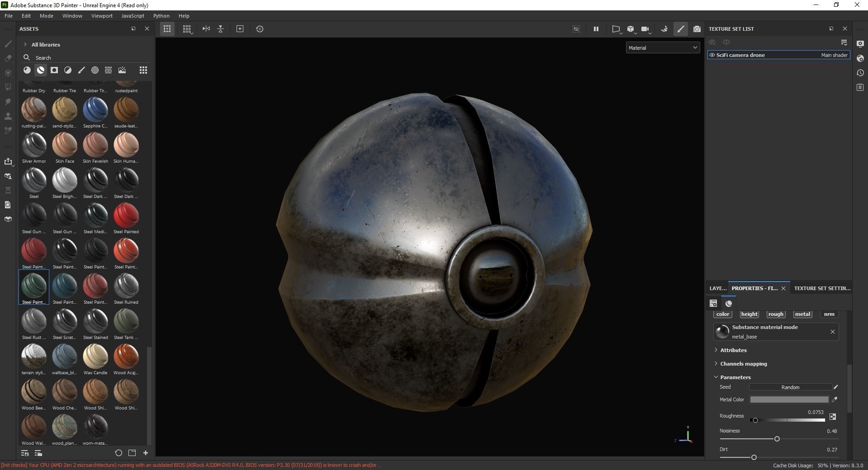This screenshot has height=470, width=868.
Task: Open the File menu
Action: [x=9, y=16]
